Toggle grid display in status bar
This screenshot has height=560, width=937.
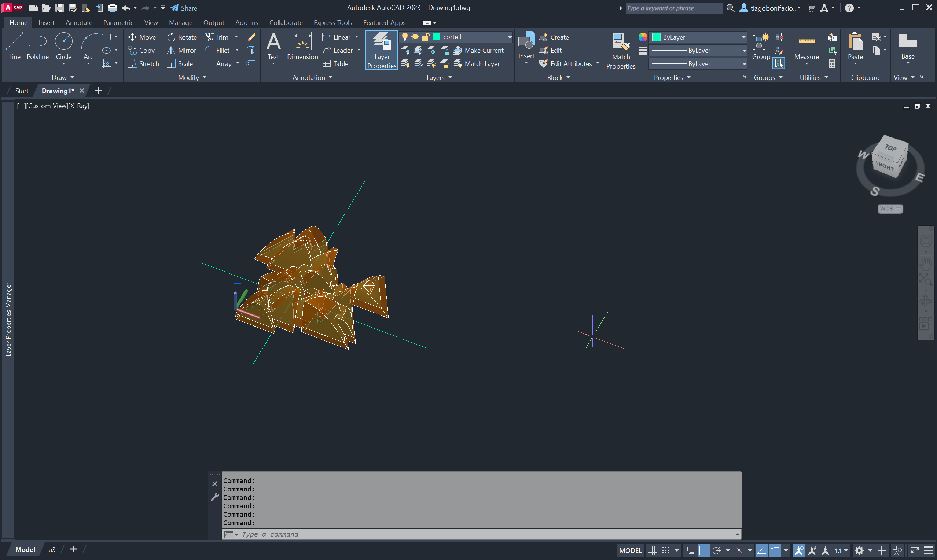click(652, 550)
